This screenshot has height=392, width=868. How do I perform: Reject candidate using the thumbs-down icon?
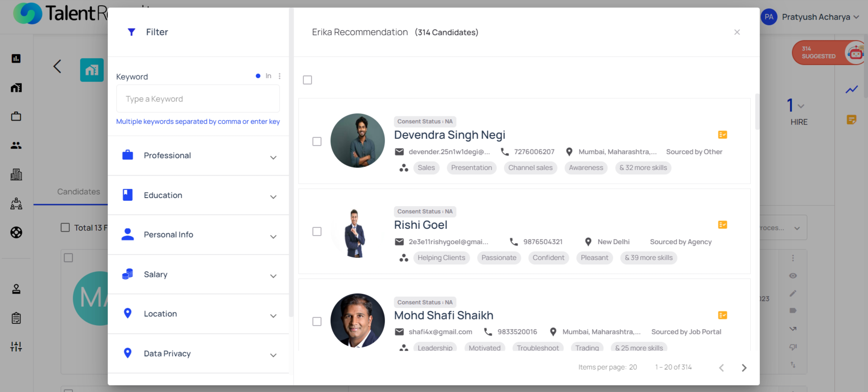[793, 347]
